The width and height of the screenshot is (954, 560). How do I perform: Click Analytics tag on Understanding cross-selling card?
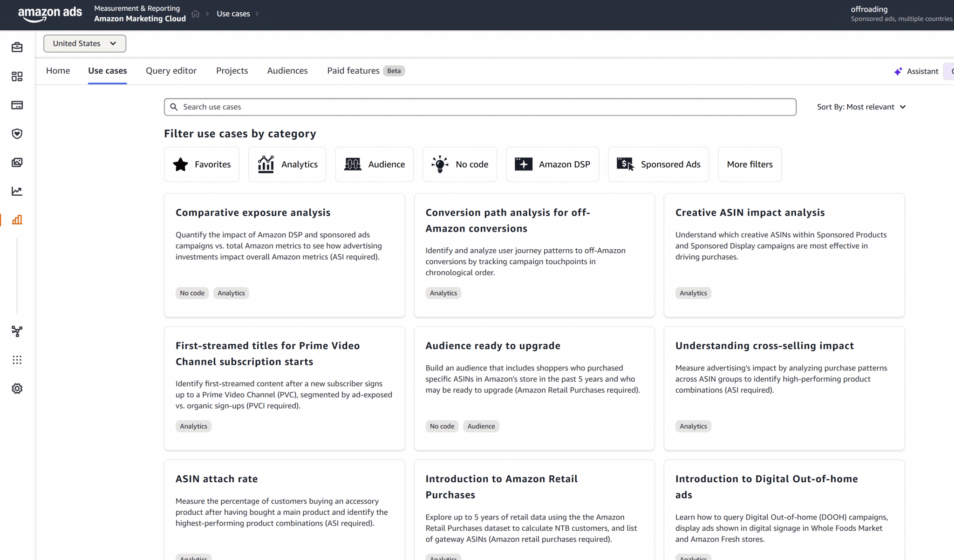click(x=693, y=426)
